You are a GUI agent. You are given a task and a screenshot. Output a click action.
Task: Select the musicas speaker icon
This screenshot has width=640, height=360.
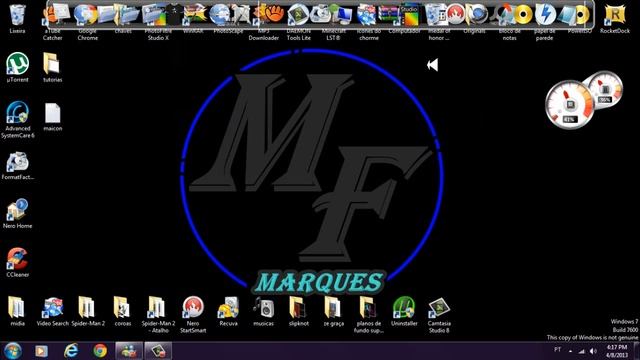[x=263, y=311]
